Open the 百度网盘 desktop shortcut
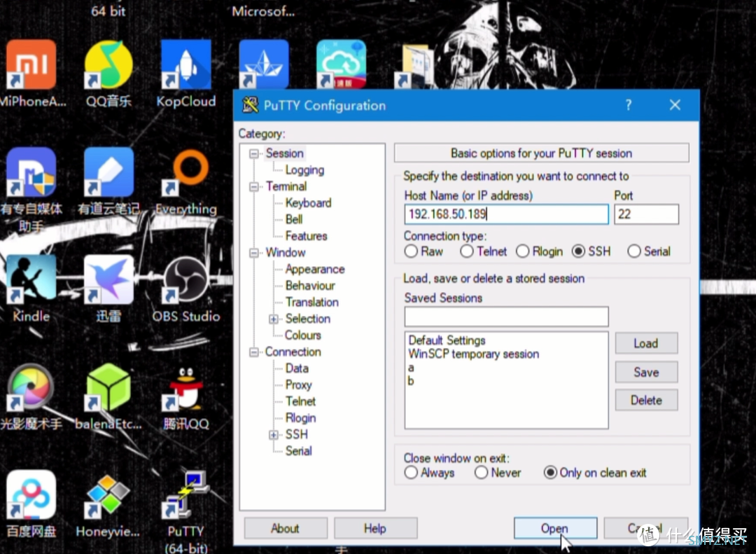Image resolution: width=756 pixels, height=554 pixels. pyautogui.click(x=31, y=494)
